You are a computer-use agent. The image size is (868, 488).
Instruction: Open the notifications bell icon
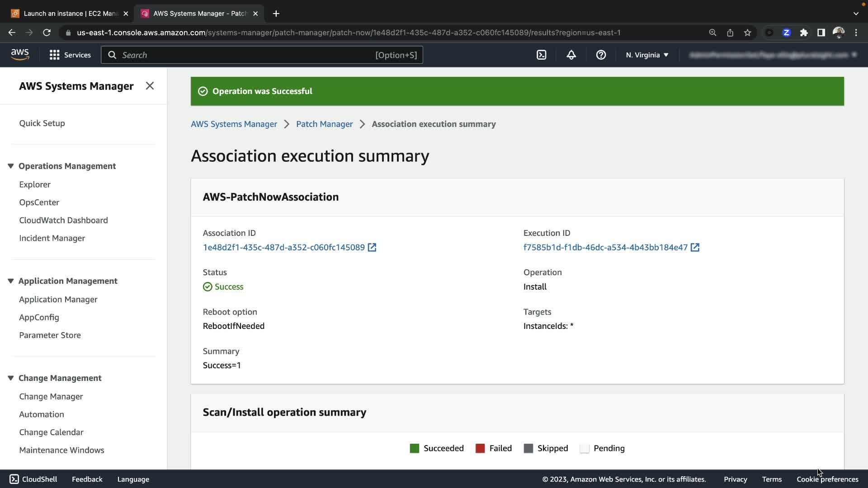571,55
